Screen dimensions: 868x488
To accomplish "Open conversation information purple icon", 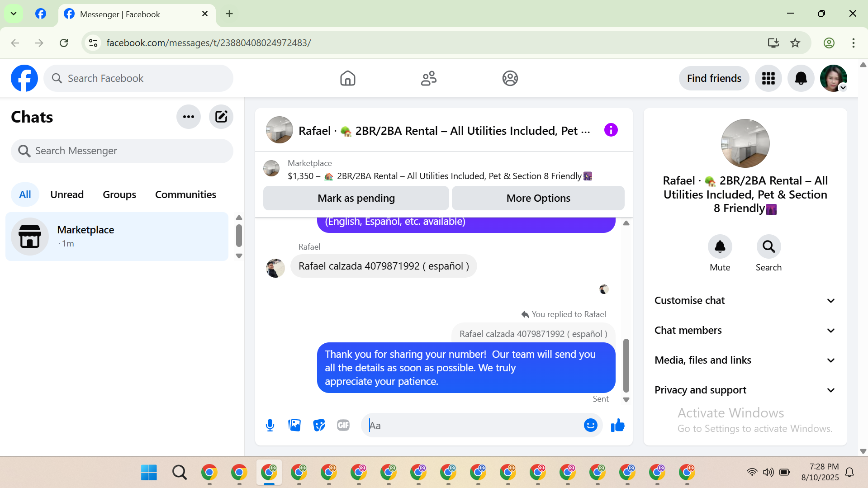I will 611,130.
